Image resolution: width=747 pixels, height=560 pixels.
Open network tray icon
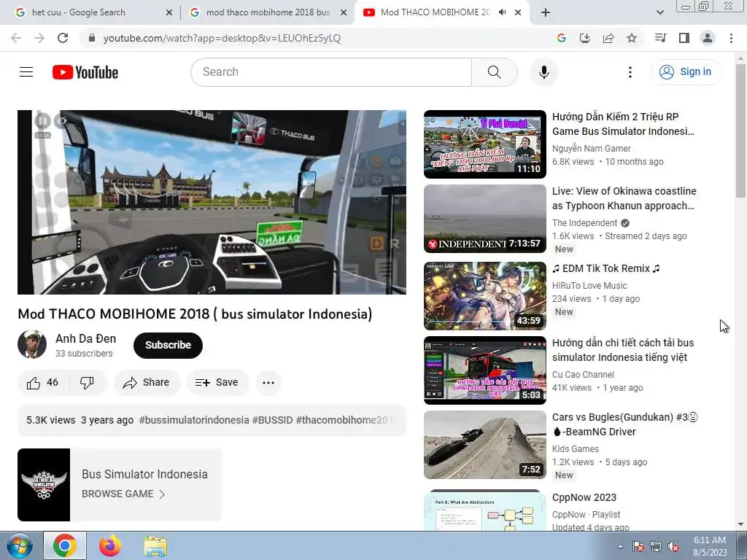(x=656, y=547)
